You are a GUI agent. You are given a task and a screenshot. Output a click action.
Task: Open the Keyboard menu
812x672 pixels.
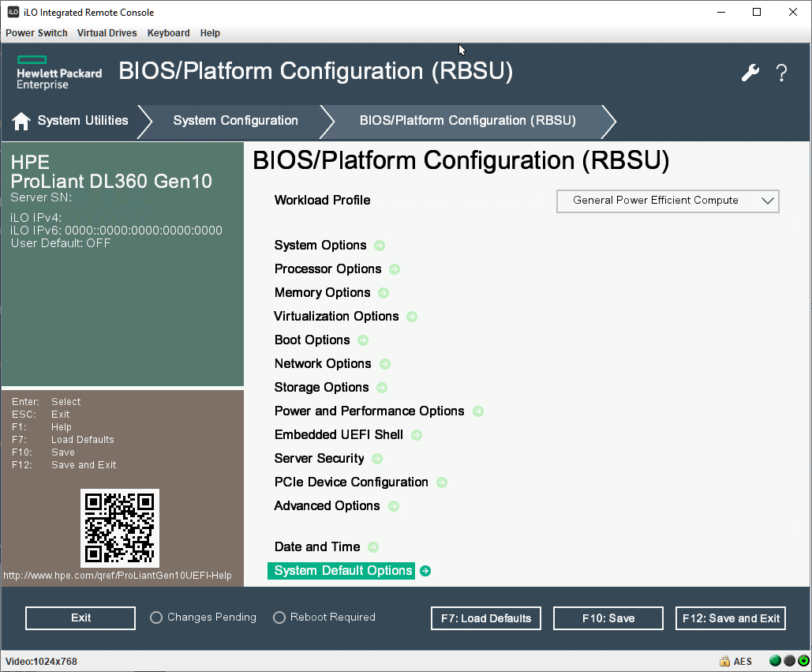pos(169,33)
